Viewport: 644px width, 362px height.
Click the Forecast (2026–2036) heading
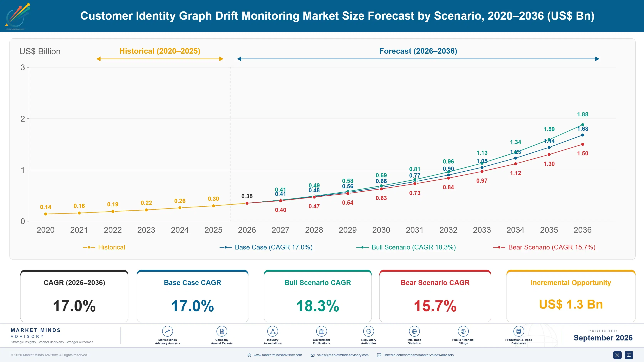pyautogui.click(x=418, y=51)
